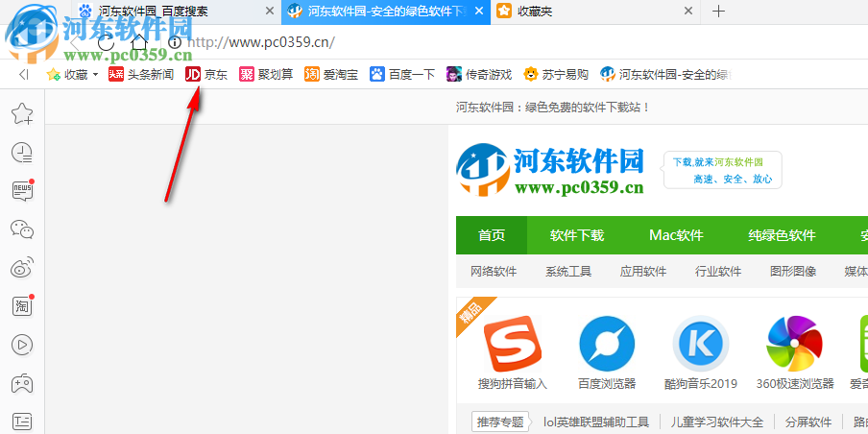Open the 系统工具 category link
The height and width of the screenshot is (434, 868).
pos(568,271)
